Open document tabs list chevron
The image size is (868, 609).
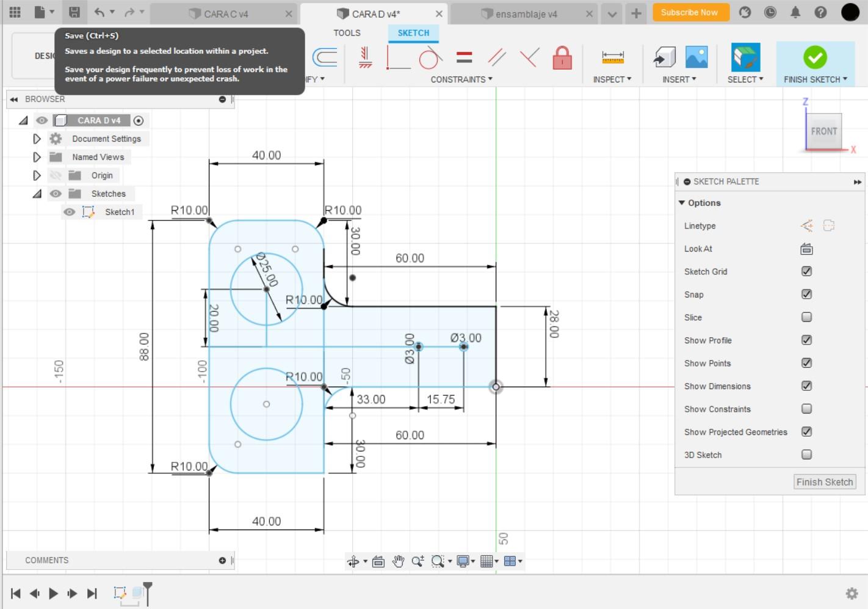(x=612, y=13)
